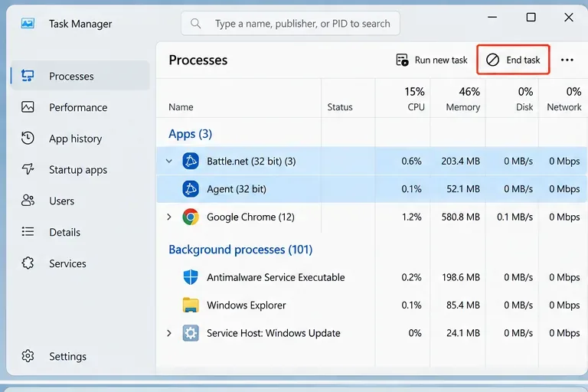
Task: Sort by the Name column header
Action: click(181, 107)
